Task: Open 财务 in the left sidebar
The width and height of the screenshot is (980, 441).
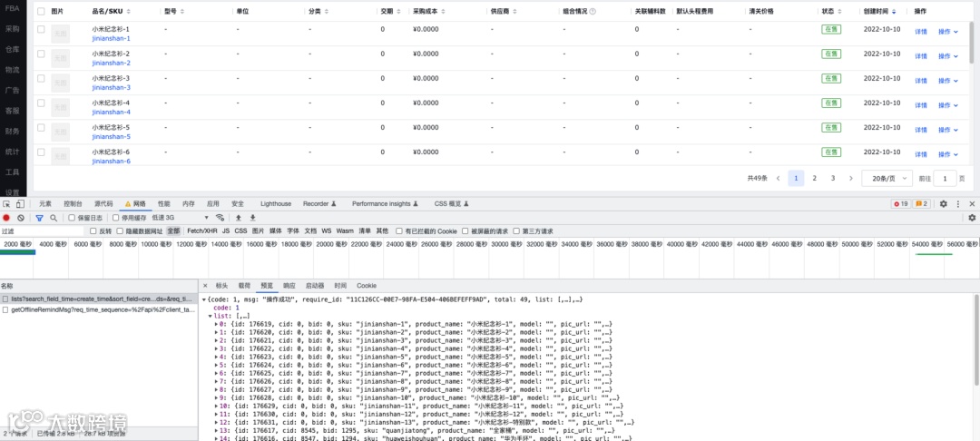Action: (12, 132)
